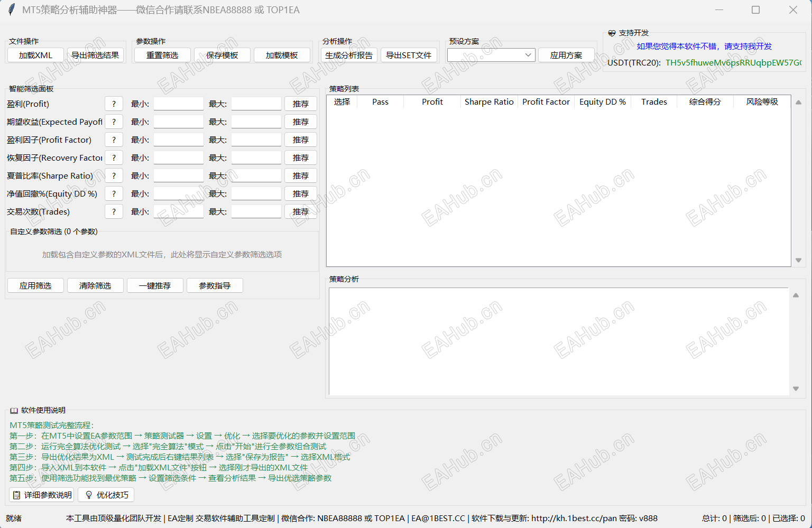
Task: Open 优化技巧 optimization tips
Action: pos(106,495)
